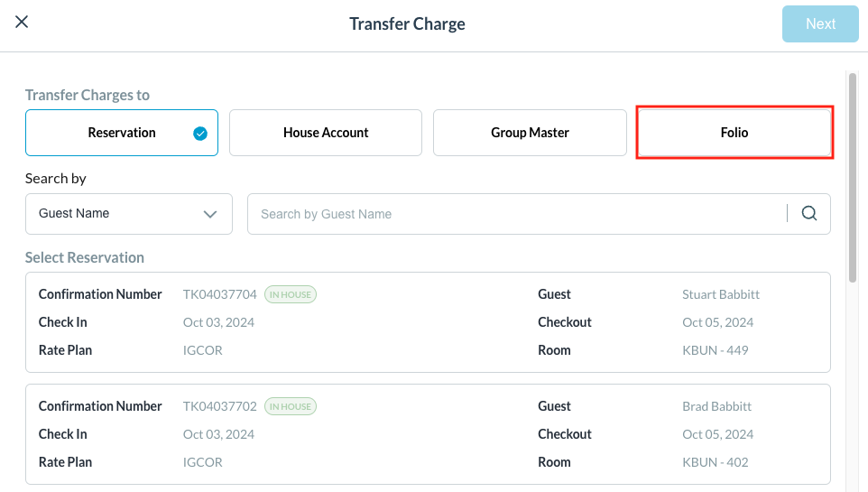The width and height of the screenshot is (868, 492).
Task: Type in Search by Guest Name field
Action: click(x=514, y=214)
